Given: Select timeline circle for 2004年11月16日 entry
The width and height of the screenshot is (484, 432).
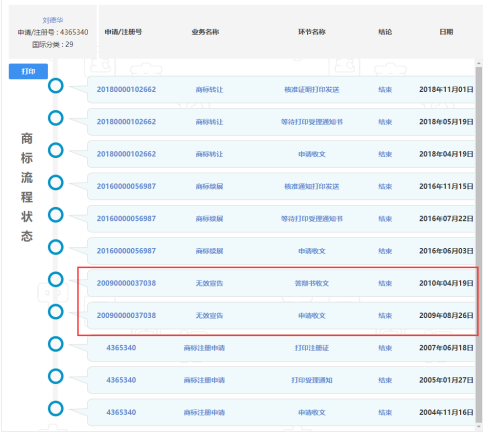Looking at the screenshot, I should (56, 409).
